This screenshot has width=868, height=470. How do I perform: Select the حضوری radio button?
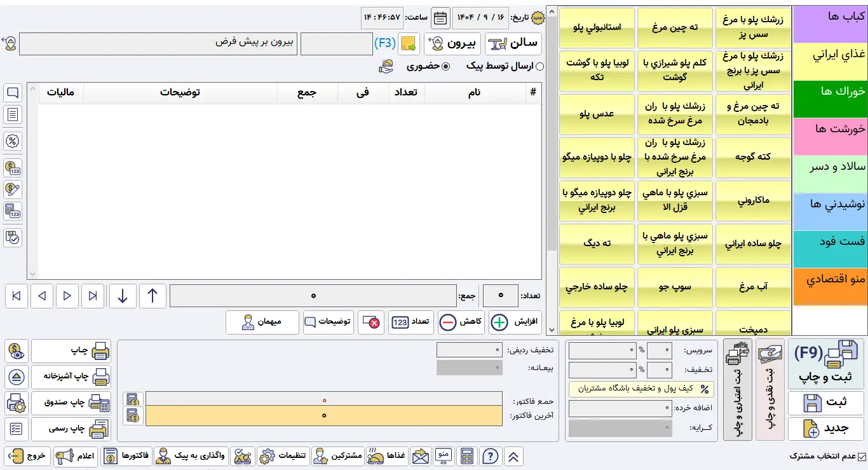(445, 66)
